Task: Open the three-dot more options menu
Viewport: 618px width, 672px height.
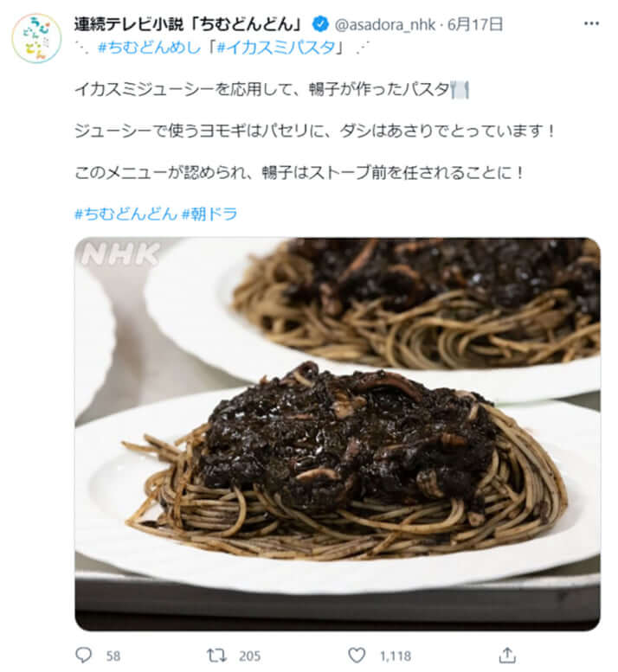Action: [x=591, y=23]
